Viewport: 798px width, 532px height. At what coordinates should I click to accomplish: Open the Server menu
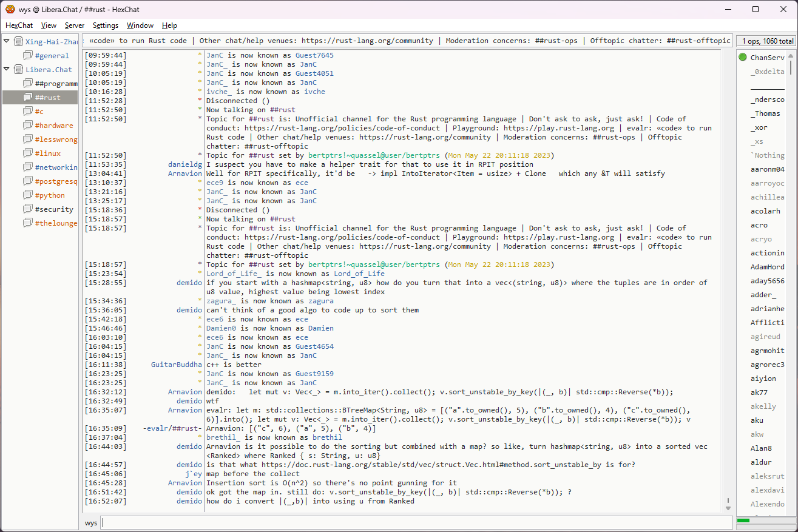(x=75, y=25)
